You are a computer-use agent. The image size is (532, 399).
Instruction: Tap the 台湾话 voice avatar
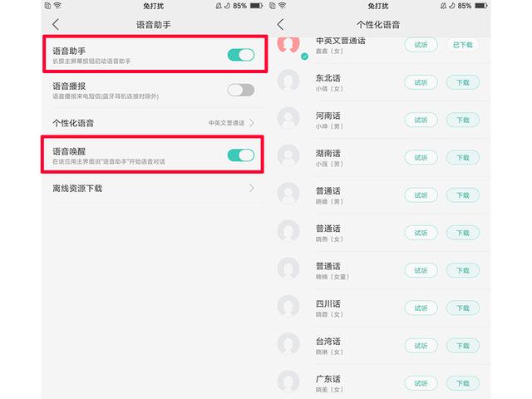(x=288, y=343)
